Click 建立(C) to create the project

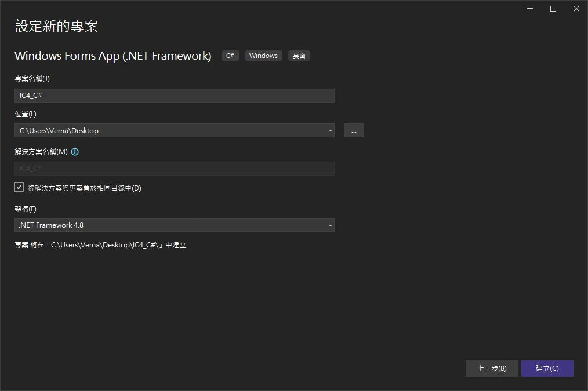click(547, 368)
